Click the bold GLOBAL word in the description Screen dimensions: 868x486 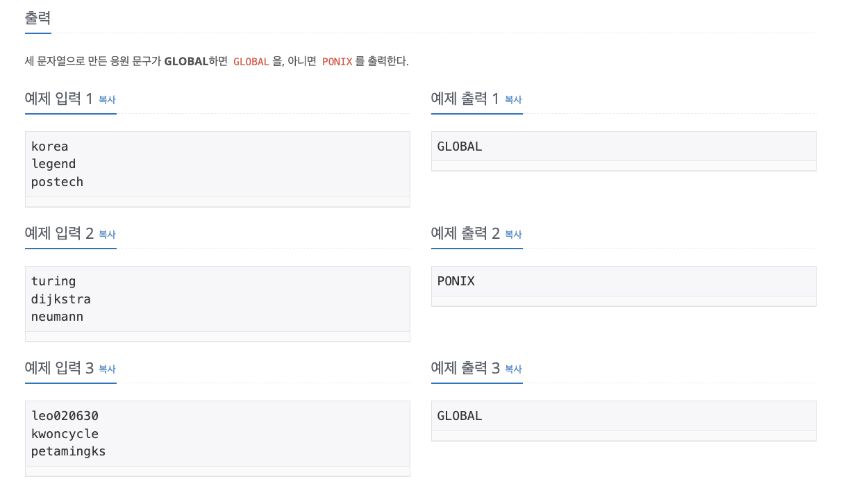click(x=186, y=61)
